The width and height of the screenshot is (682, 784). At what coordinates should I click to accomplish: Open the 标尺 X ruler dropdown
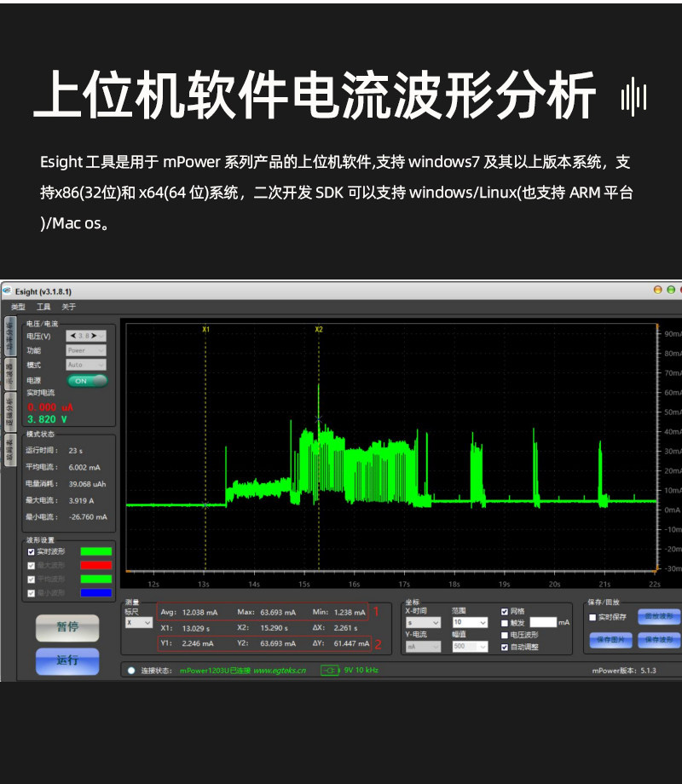point(139,622)
